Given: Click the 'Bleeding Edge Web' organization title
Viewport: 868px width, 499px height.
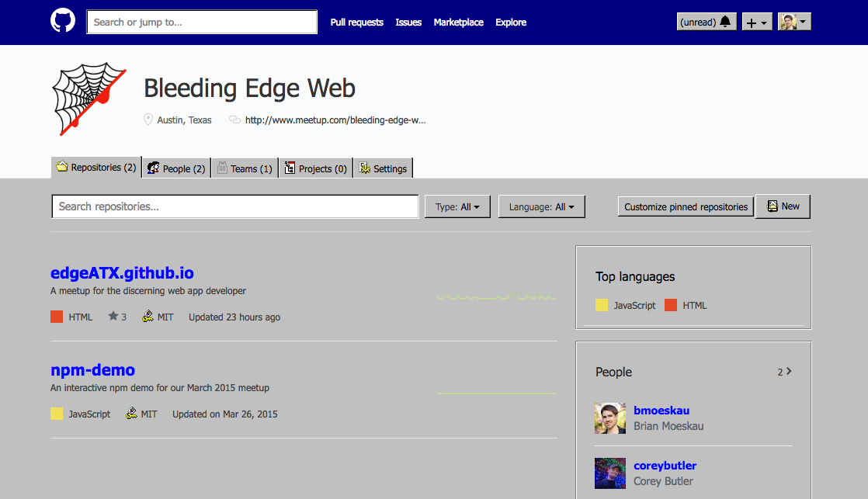Looking at the screenshot, I should (250, 88).
